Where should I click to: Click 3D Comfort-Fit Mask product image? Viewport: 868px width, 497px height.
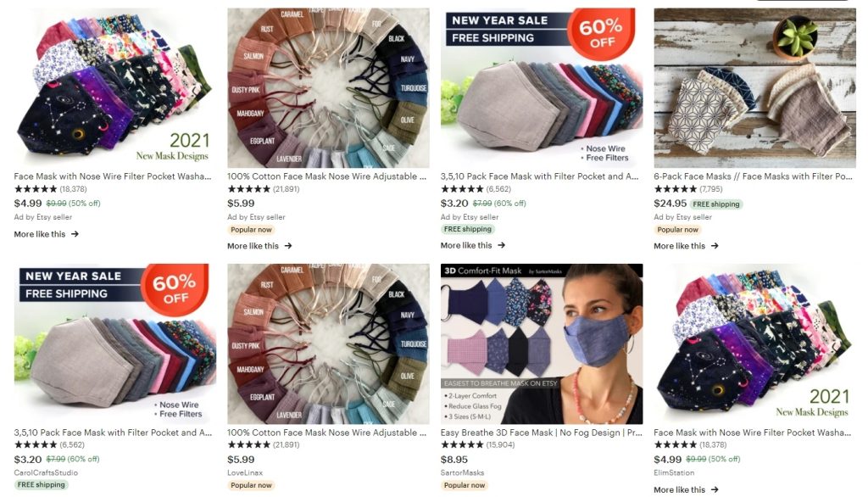542,343
